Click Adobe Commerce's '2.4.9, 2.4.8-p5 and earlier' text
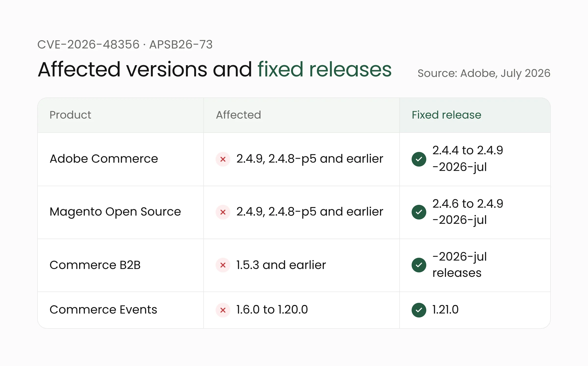 (x=310, y=159)
